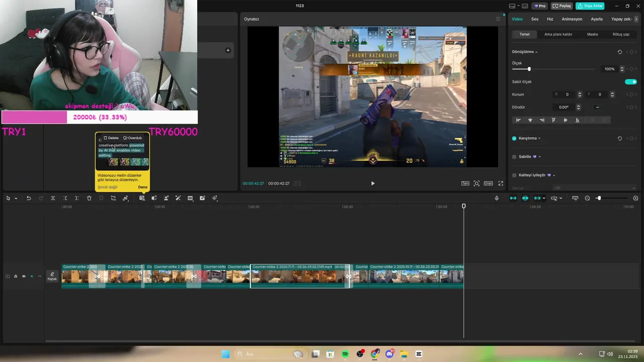Select the Maske sub-tab
The width and height of the screenshot is (644, 362).
click(593, 34)
